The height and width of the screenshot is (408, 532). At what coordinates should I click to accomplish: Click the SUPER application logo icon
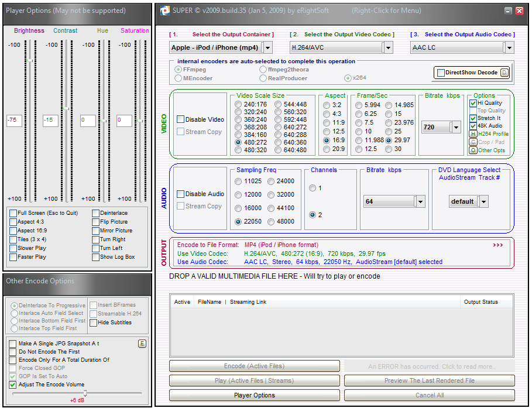[164, 11]
